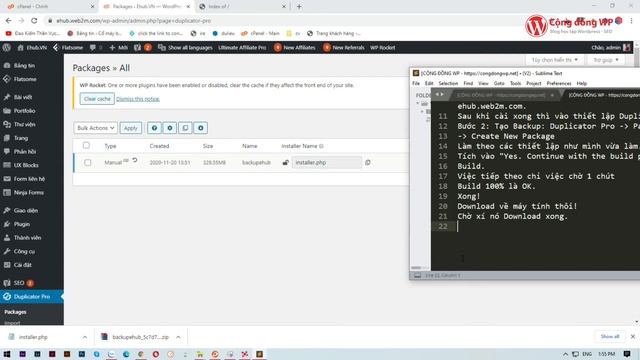Sort packages by Created column

click(x=159, y=146)
